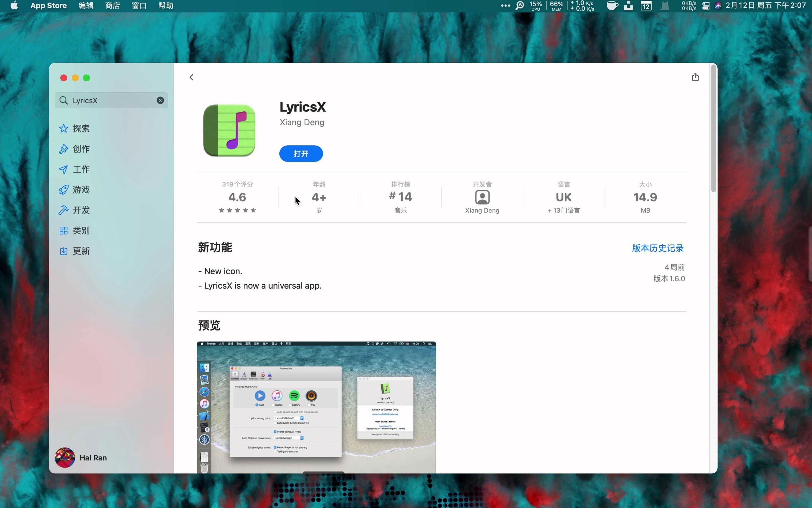This screenshot has width=812, height=508.
Task: Click the 预览 heading
Action: click(x=209, y=325)
